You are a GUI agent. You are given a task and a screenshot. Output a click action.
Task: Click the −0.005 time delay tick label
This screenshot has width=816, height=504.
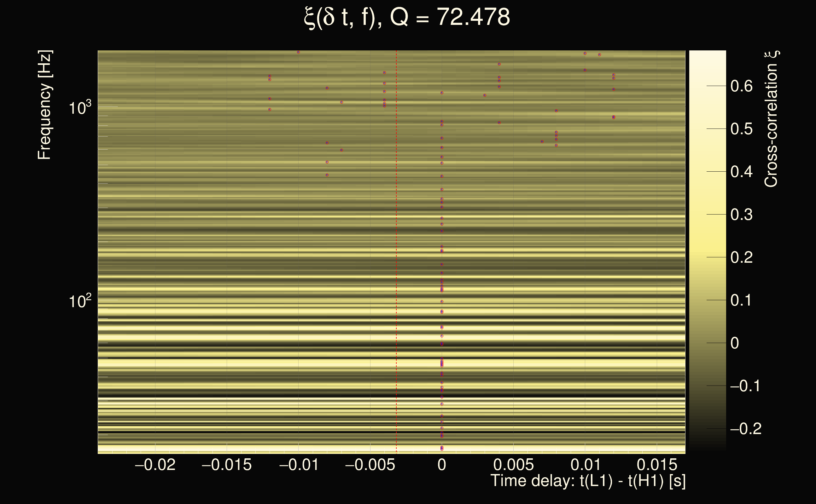coord(370,465)
